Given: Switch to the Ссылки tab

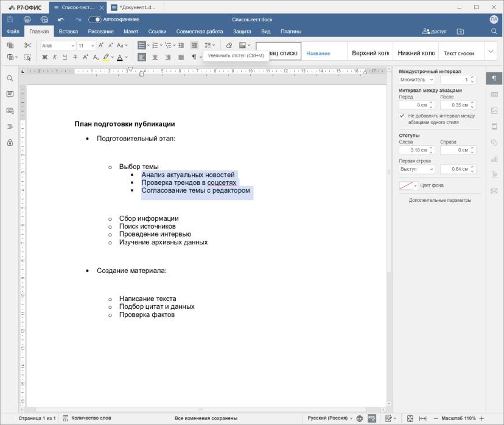Looking at the screenshot, I should [x=157, y=32].
